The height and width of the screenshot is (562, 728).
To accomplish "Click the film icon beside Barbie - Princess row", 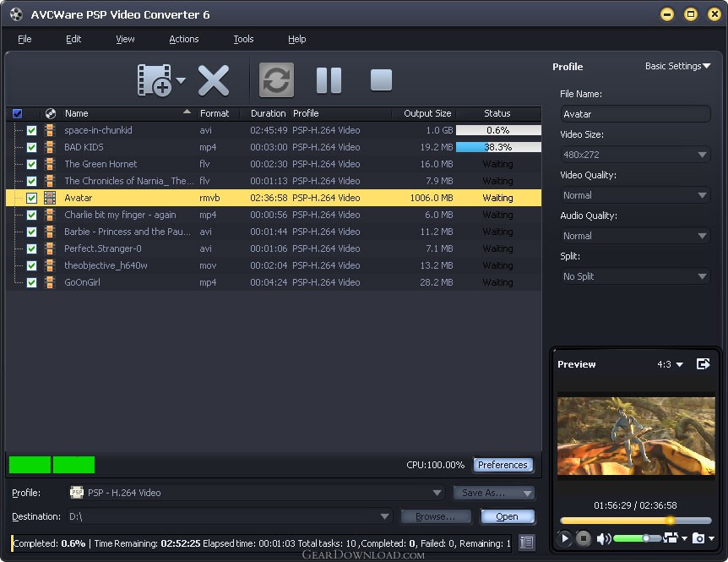I will pyautogui.click(x=50, y=232).
